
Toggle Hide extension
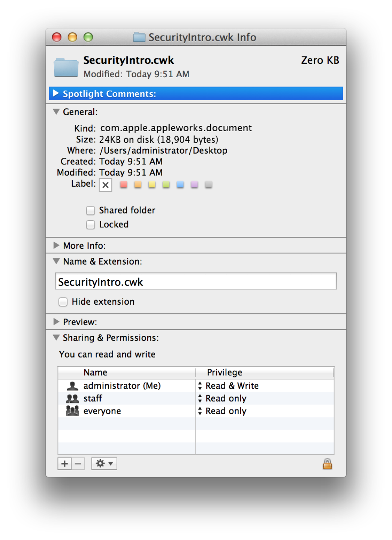63,302
